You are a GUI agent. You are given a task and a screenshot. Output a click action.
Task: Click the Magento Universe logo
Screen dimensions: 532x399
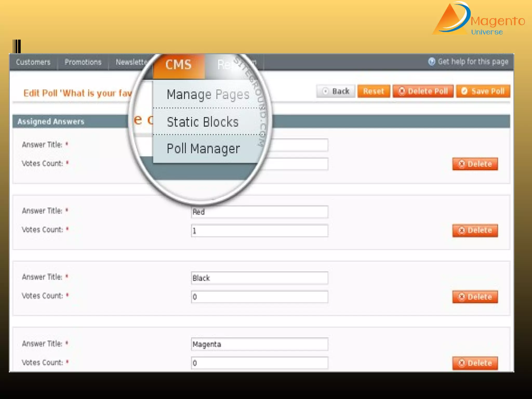(x=478, y=19)
